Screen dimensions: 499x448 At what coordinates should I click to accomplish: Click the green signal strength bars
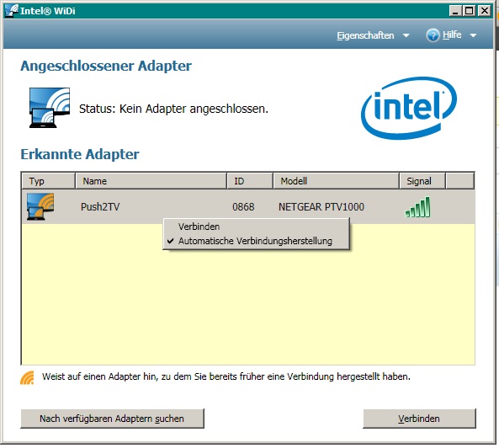point(417,207)
